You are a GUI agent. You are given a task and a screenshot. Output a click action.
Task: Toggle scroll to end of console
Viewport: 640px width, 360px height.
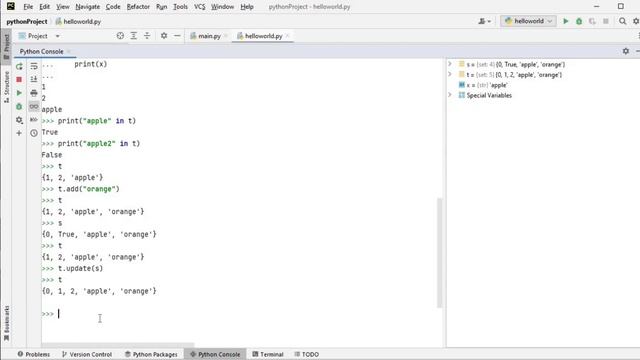pos(34,79)
